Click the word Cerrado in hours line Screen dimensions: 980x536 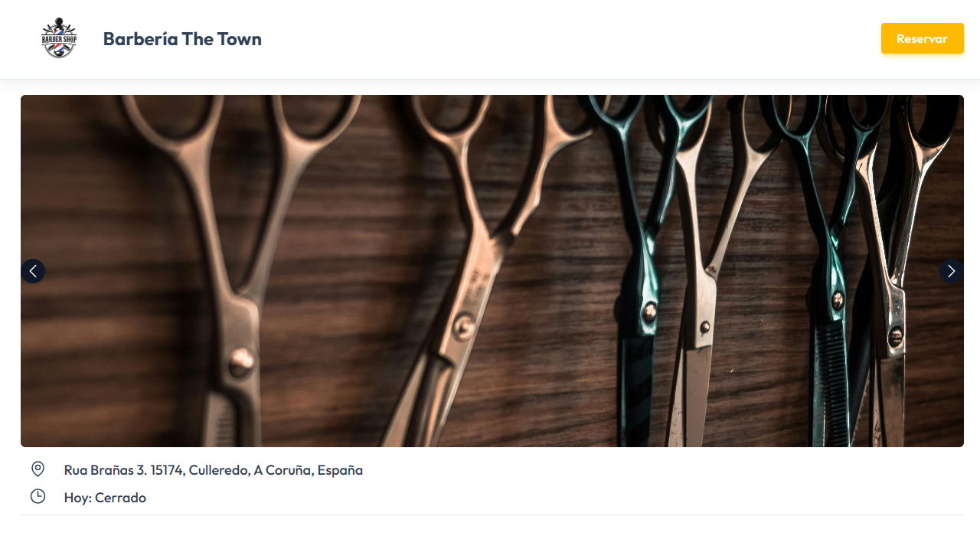tap(120, 498)
